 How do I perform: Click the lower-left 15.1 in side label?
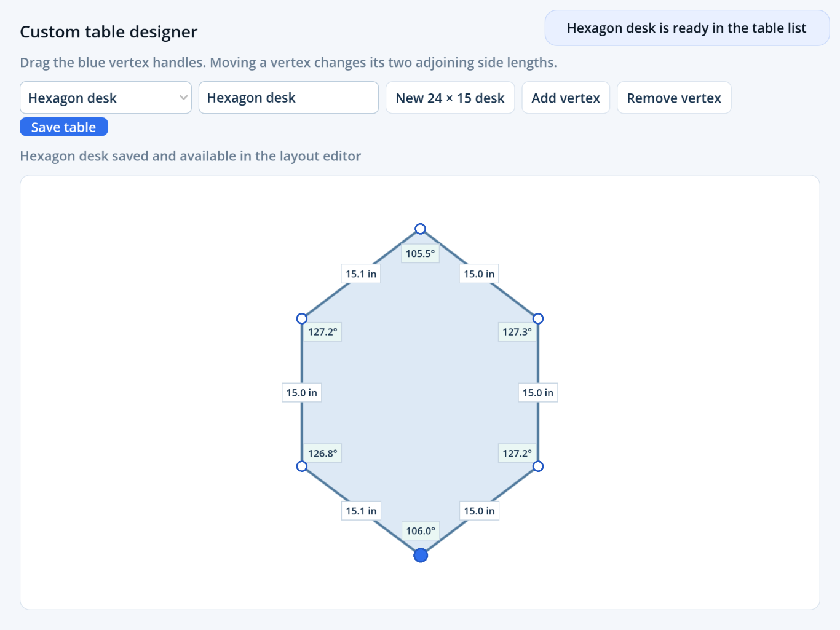pyautogui.click(x=361, y=511)
